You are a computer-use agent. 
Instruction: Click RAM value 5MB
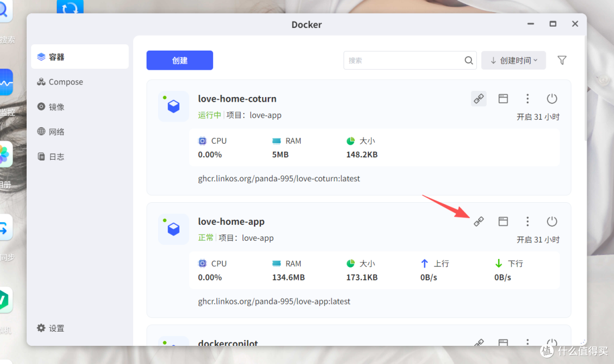(x=280, y=154)
